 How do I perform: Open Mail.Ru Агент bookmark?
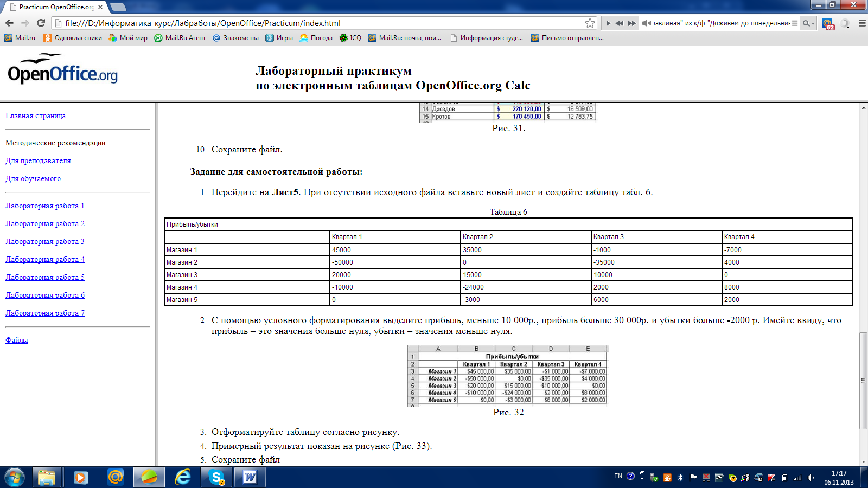click(x=180, y=38)
